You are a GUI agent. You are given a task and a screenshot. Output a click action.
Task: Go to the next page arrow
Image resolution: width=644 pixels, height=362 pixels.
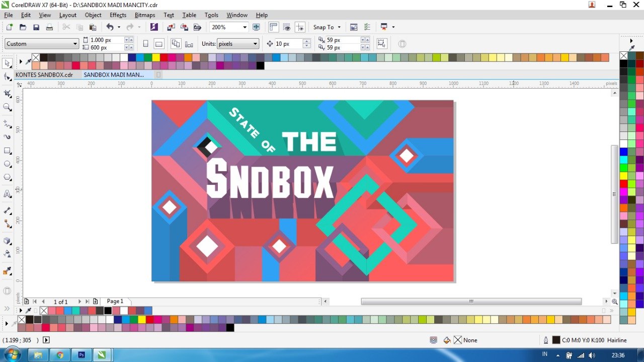click(x=79, y=302)
